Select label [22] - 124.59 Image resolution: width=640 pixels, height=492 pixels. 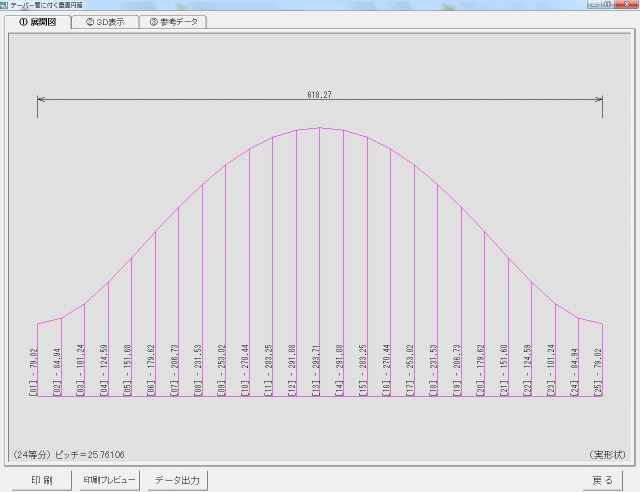pyautogui.click(x=528, y=370)
